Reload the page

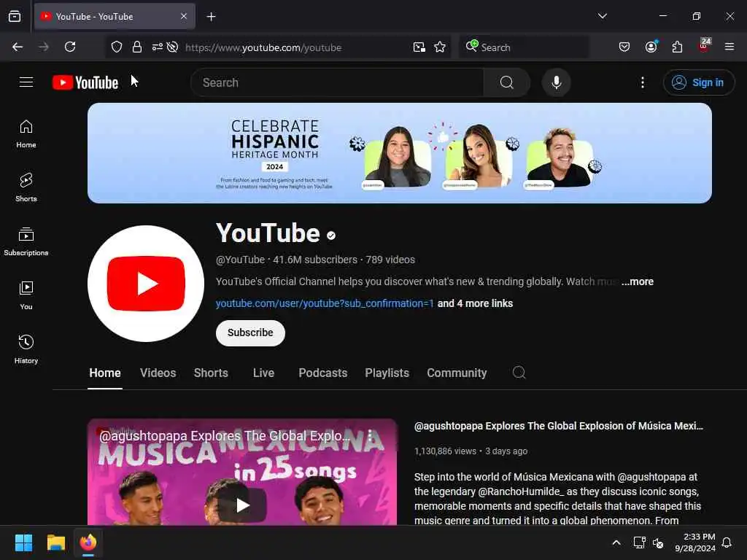70,47
